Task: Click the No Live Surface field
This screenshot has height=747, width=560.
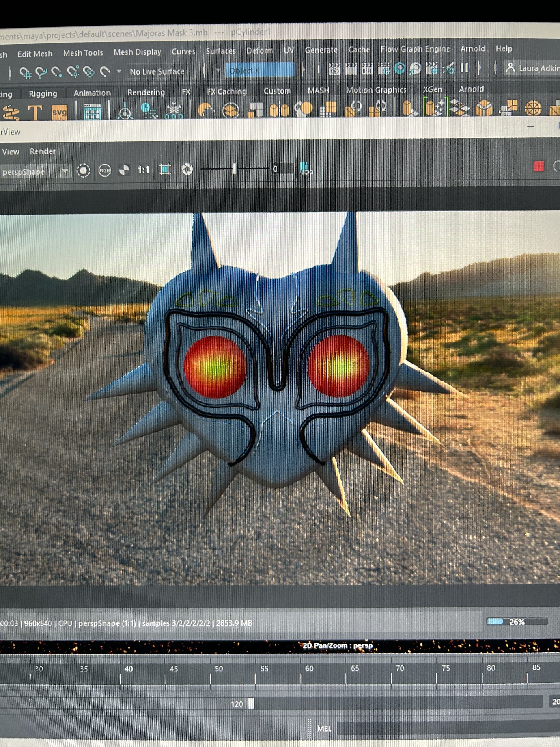Action: (160, 71)
